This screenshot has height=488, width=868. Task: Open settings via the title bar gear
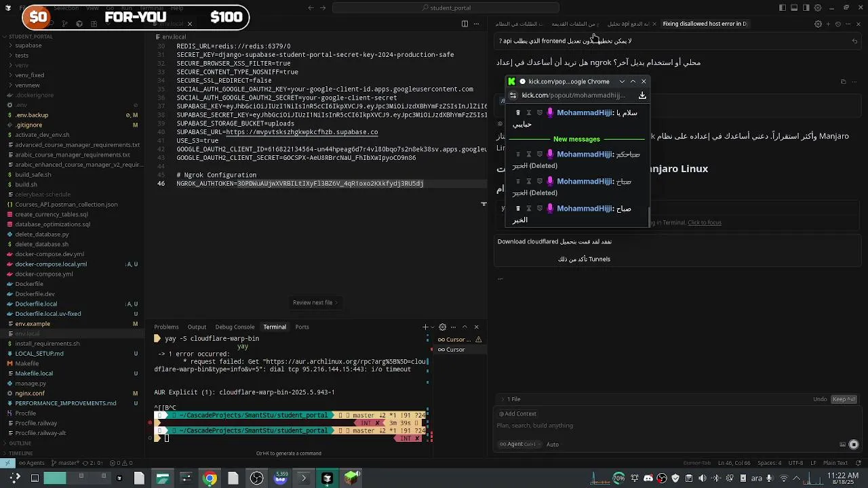[x=817, y=7]
